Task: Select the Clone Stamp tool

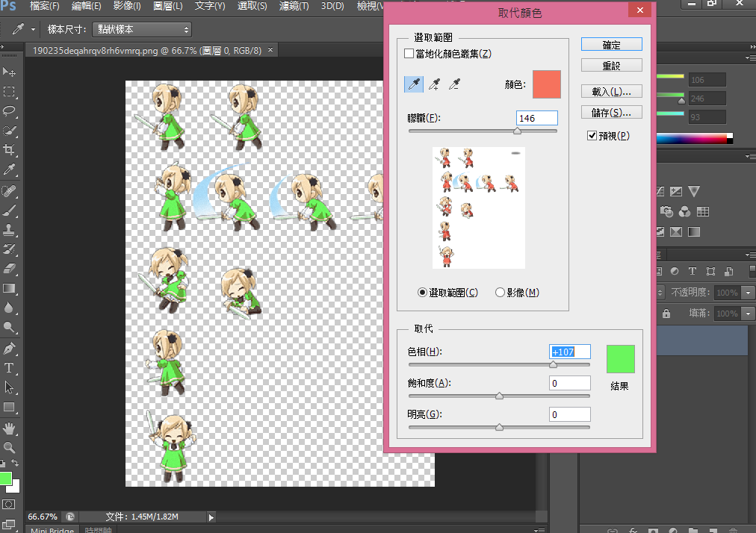Action: click(9, 230)
